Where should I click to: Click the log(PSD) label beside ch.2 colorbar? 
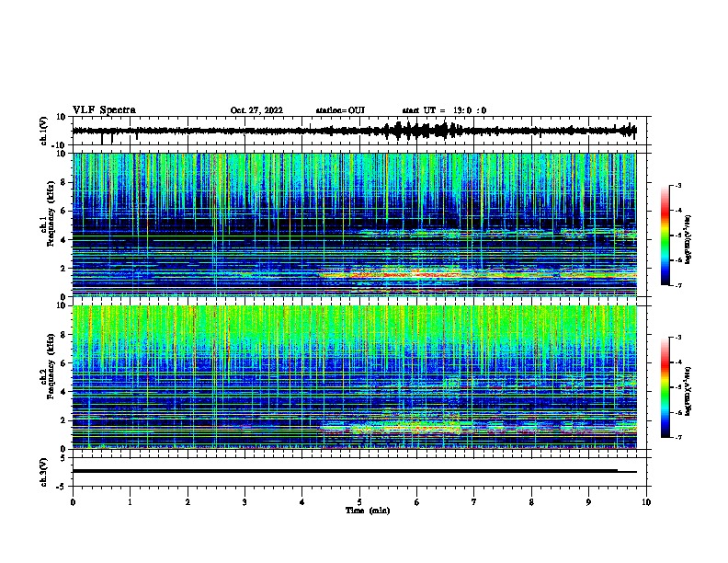(688, 392)
